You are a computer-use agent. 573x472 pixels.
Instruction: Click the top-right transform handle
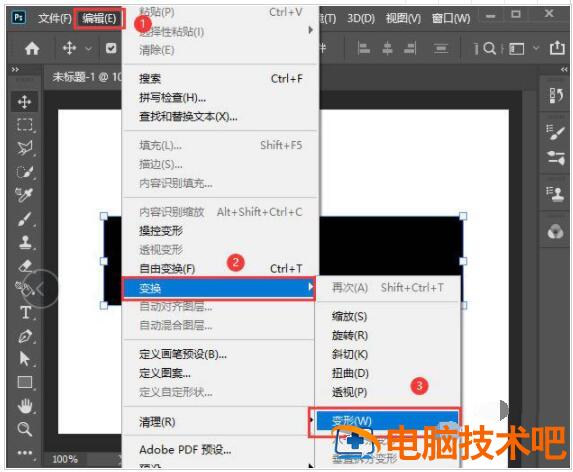pos(463,216)
